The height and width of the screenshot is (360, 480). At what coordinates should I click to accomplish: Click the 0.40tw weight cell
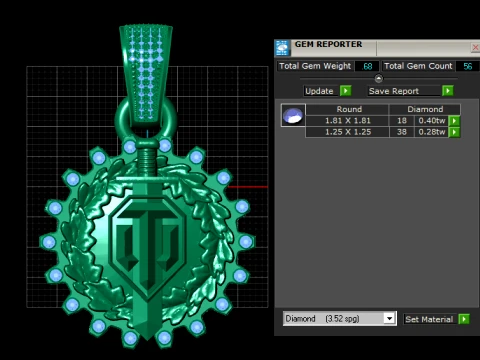coord(432,121)
